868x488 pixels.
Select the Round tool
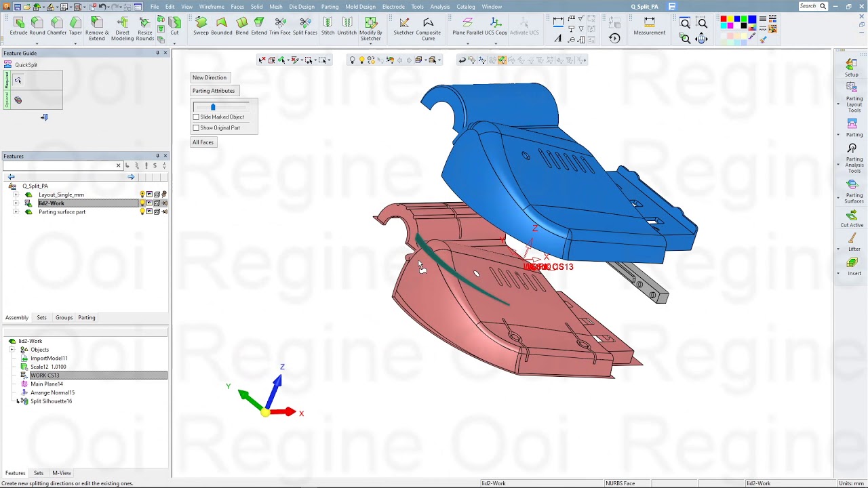pos(37,26)
